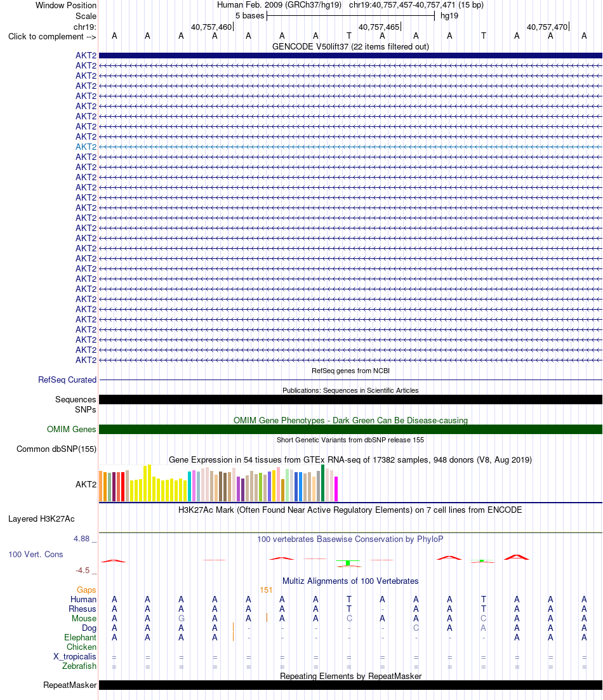Click 'Multiz Alignments of 100 Vertebrates' title
This screenshot has width=603, height=700.
coord(350,581)
